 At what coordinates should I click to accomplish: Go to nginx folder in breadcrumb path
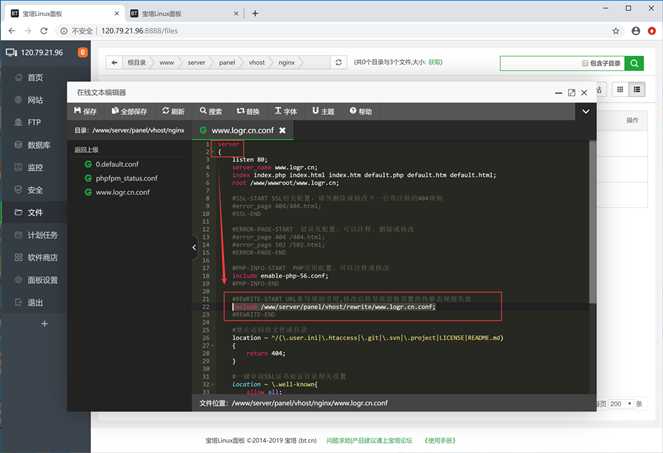click(x=286, y=62)
